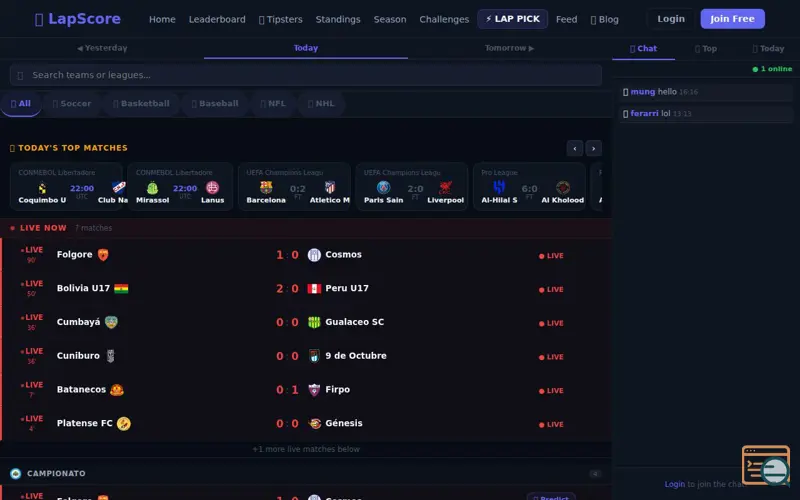Open the Challenges page
The image size is (800, 500).
[444, 19]
